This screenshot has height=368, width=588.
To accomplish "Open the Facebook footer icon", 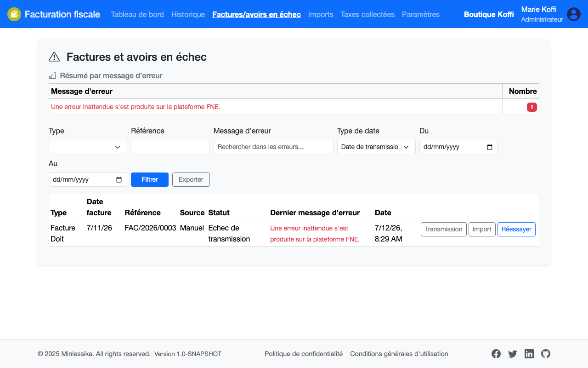I will (x=496, y=354).
